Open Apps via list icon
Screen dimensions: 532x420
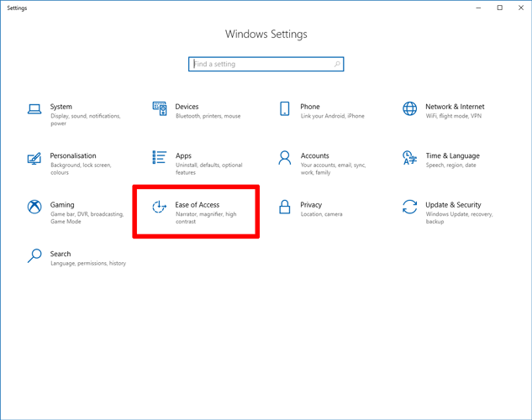pos(160,157)
